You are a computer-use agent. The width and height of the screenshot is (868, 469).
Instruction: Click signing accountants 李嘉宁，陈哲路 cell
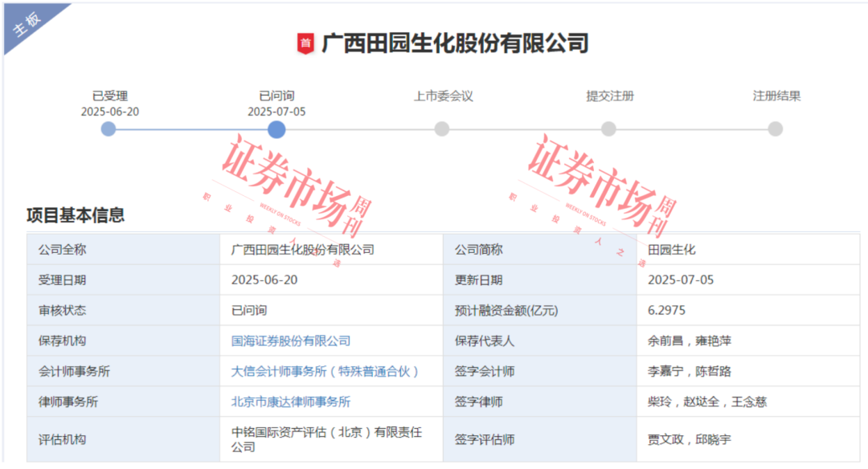coord(689,372)
